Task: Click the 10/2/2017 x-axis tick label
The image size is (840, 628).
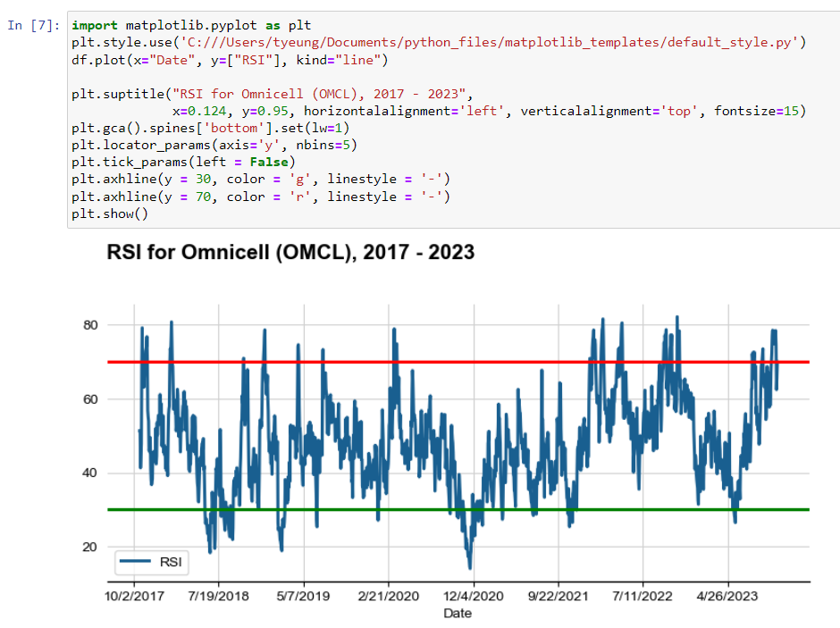Action: click(134, 596)
